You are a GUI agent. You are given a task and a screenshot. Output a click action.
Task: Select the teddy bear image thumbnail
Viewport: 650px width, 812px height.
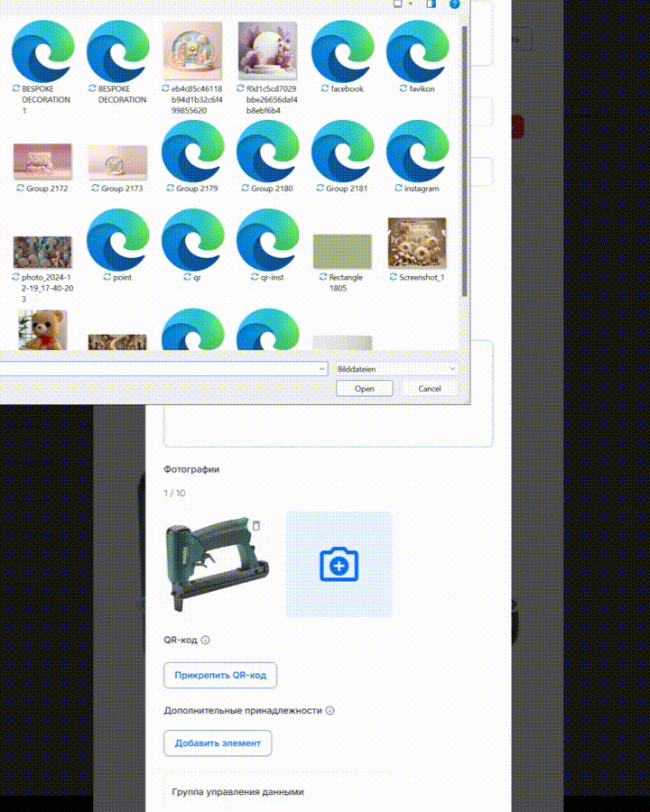42,330
